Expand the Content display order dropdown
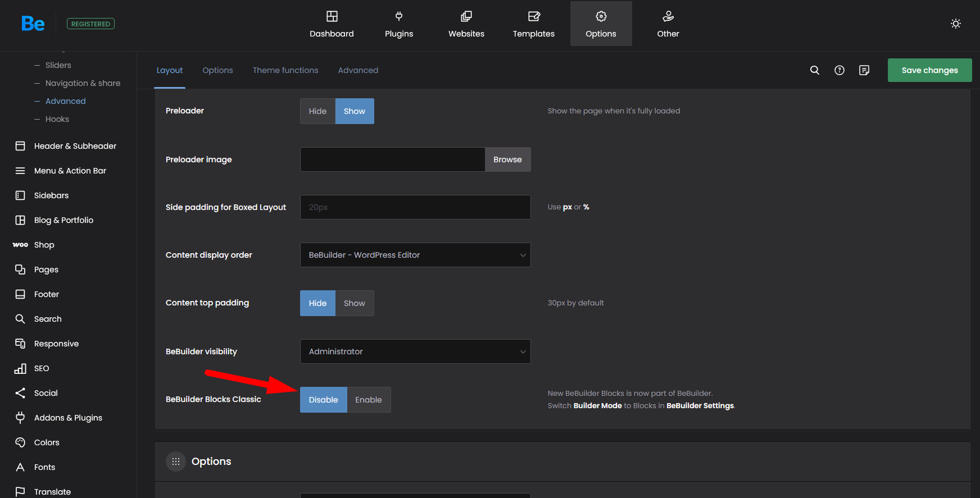Screen dimensions: 980x498 coord(415,255)
